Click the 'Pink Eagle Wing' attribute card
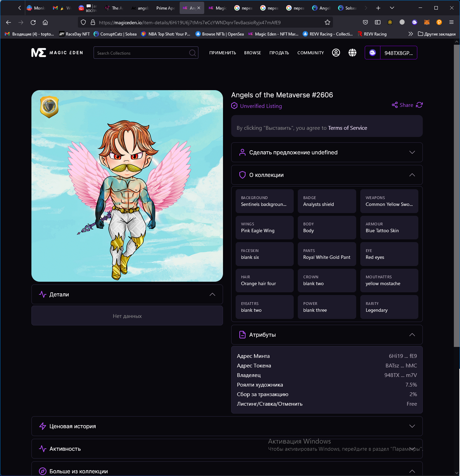This screenshot has width=460, height=476. [x=265, y=227]
